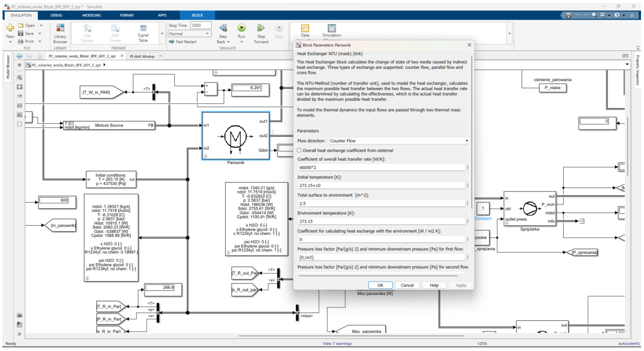The width and height of the screenshot is (644, 351).
Task: Click the Help question-mark icon
Action: click(x=617, y=15)
